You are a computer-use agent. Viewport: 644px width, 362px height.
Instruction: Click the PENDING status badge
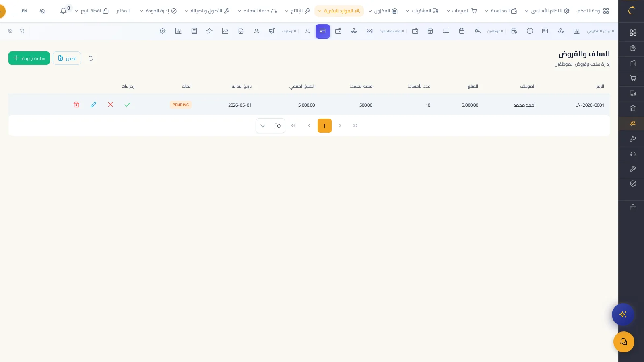click(x=181, y=105)
